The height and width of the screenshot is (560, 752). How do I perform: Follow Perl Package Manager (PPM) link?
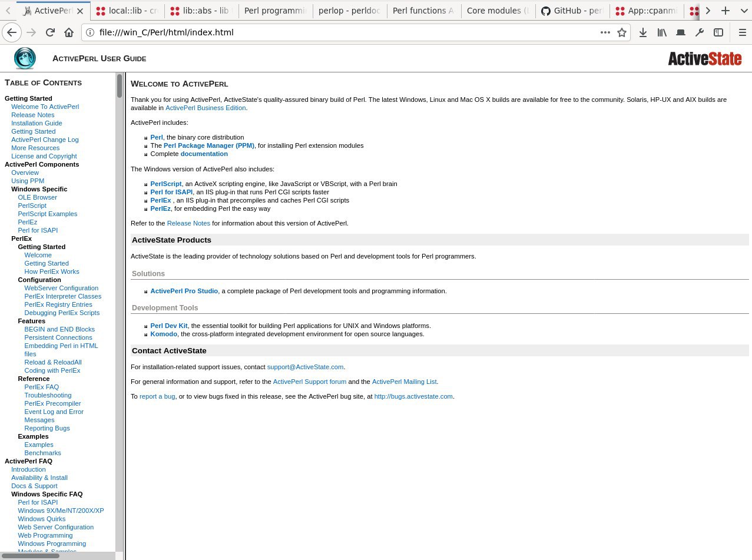209,145
